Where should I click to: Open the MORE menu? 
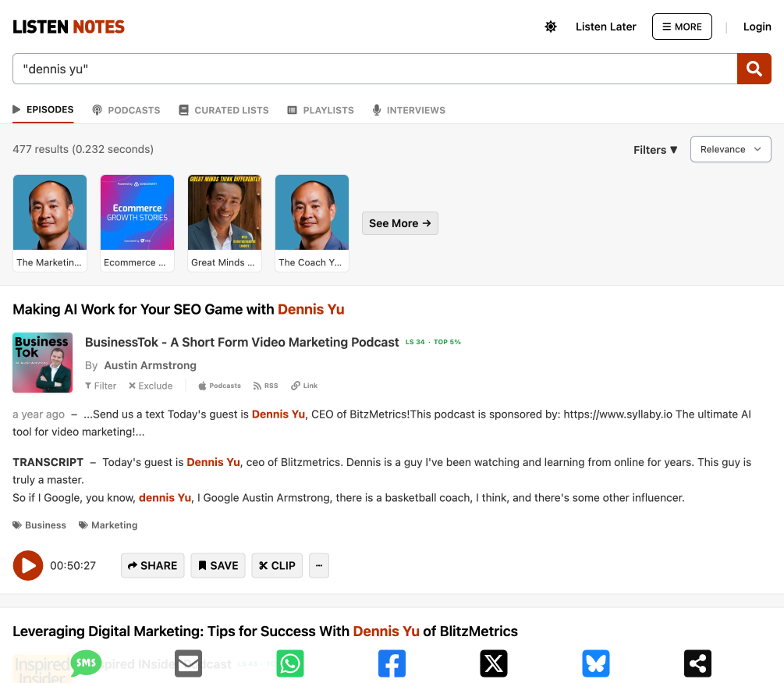pyautogui.click(x=682, y=26)
